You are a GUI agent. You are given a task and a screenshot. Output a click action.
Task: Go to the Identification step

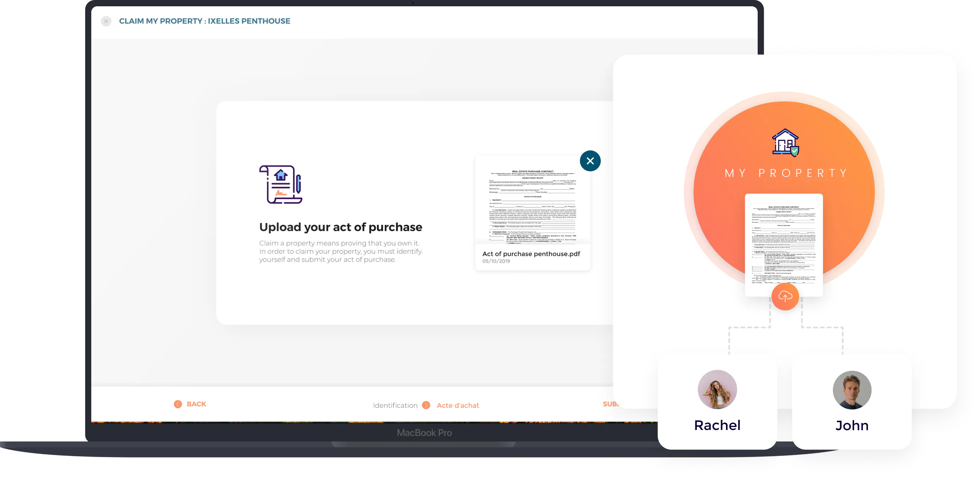pyautogui.click(x=395, y=405)
